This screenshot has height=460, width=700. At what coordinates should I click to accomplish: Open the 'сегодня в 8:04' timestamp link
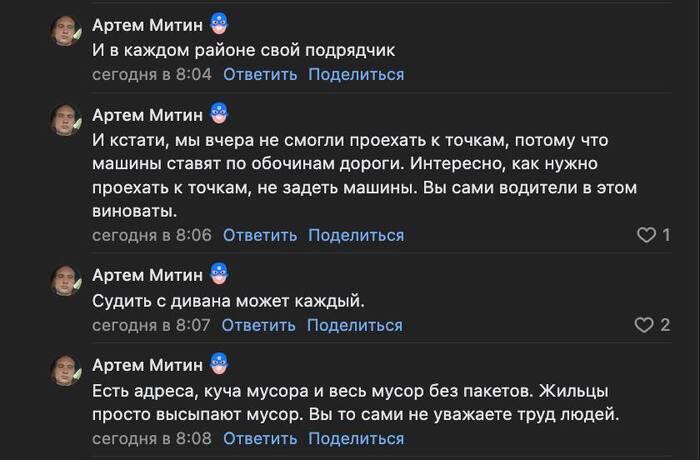(x=152, y=74)
